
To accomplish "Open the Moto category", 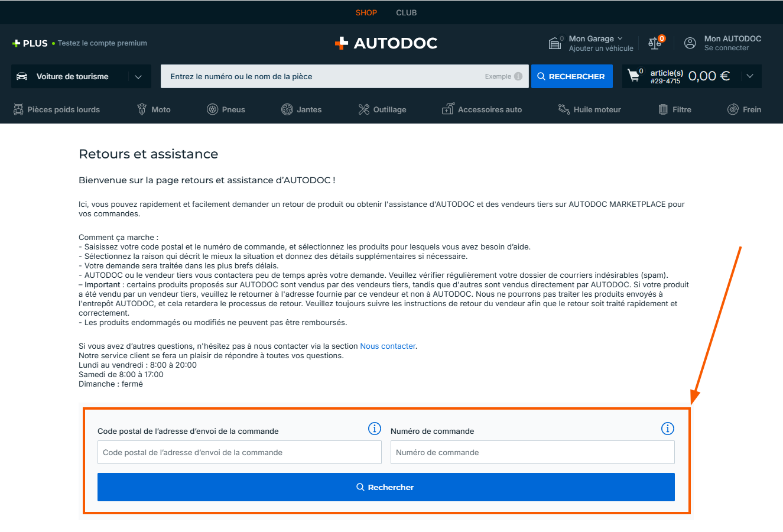I will 154,109.
